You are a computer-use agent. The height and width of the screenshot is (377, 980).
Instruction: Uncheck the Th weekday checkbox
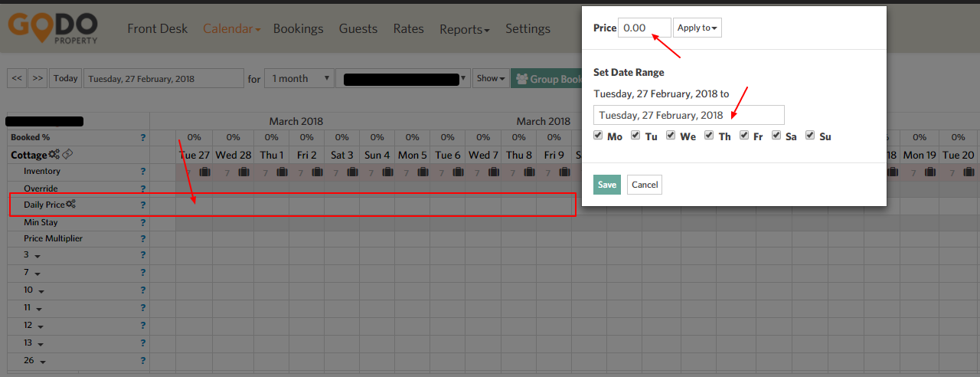[x=709, y=136]
